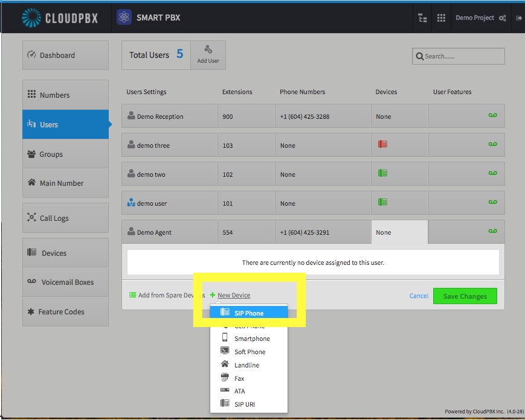Viewport: 525px width, 420px height.
Task: Expand the Demo Agent devices cell
Action: [399, 232]
